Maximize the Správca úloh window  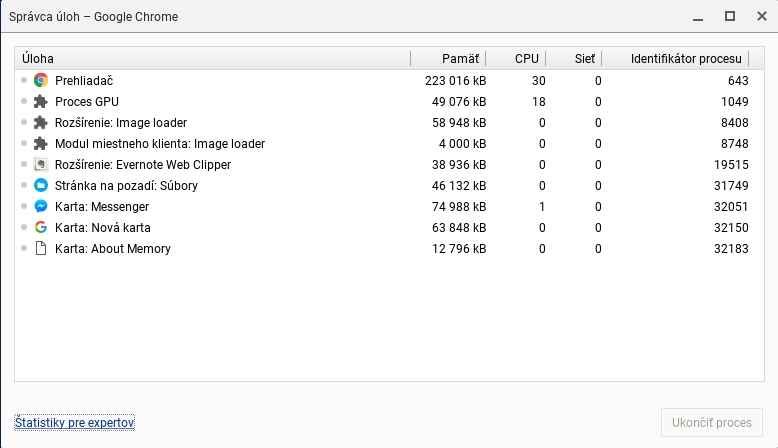730,16
